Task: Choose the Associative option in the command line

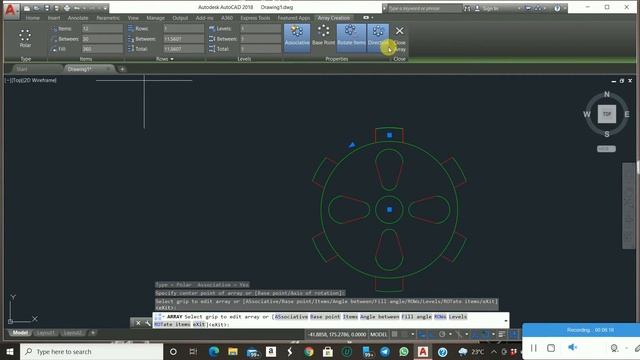Action: (291, 317)
